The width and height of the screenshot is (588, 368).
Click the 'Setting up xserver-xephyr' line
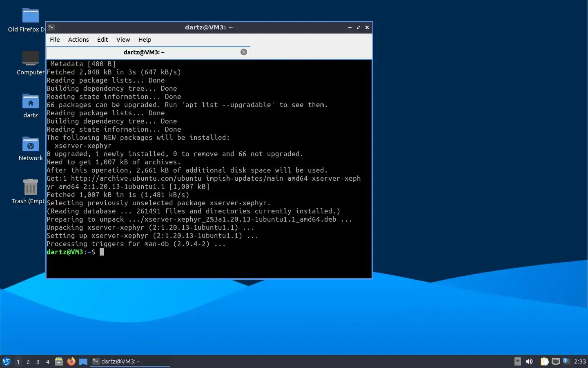click(152, 236)
